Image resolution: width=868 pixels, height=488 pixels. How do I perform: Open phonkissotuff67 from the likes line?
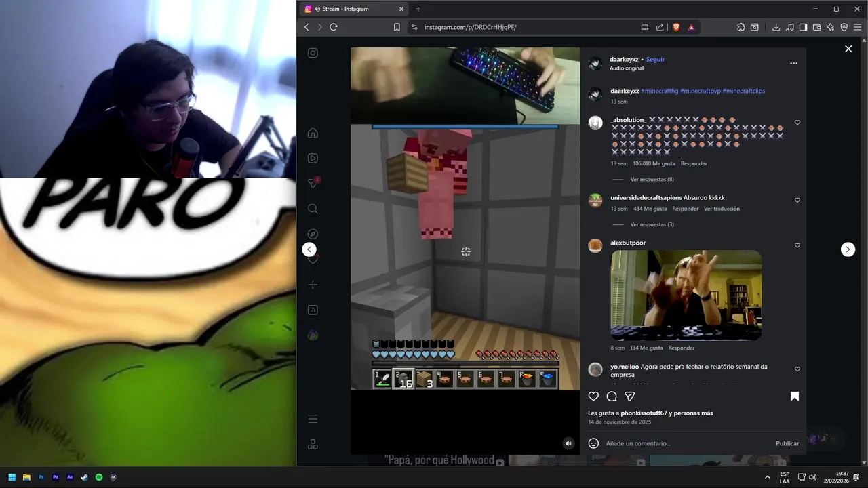644,413
